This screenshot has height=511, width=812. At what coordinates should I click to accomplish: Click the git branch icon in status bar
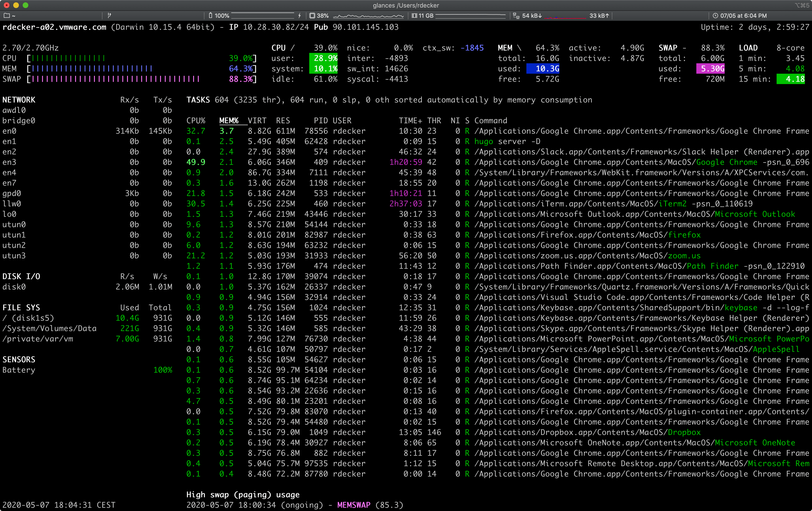[109, 16]
